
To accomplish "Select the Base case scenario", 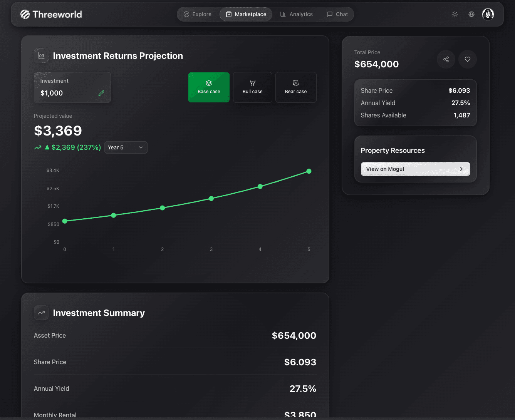I will click(x=209, y=87).
